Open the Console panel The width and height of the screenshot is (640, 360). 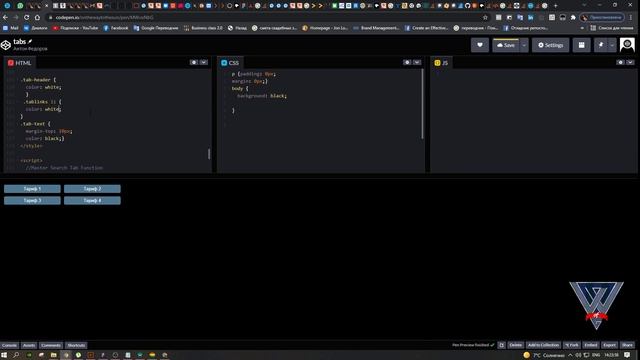click(x=9, y=345)
